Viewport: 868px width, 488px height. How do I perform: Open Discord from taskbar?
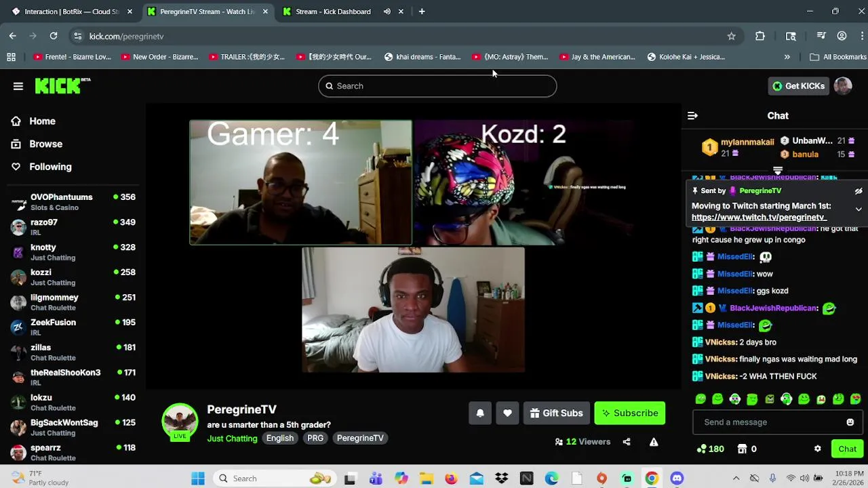pyautogui.click(x=677, y=479)
